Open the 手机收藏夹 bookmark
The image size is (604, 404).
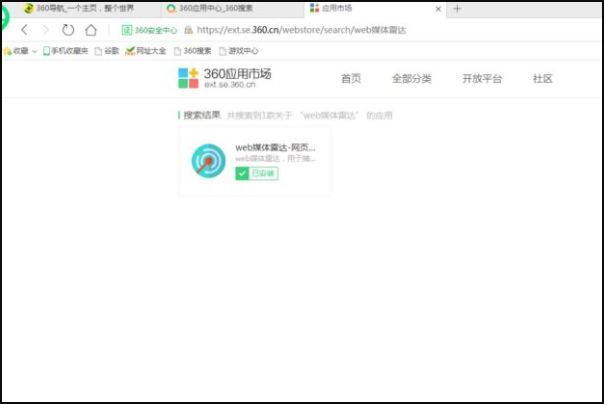65,51
